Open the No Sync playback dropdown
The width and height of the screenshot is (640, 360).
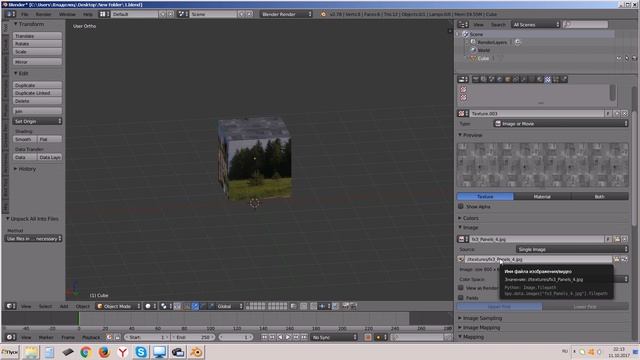[333, 337]
